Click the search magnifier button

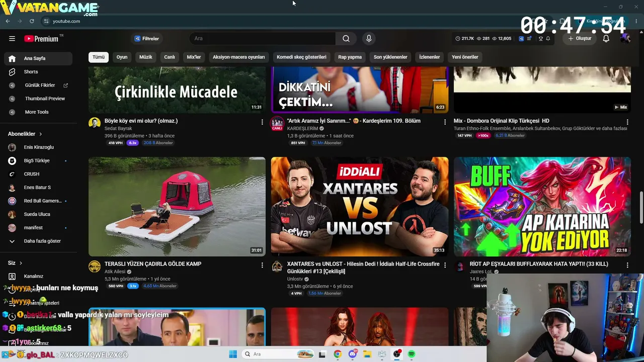(346, 38)
